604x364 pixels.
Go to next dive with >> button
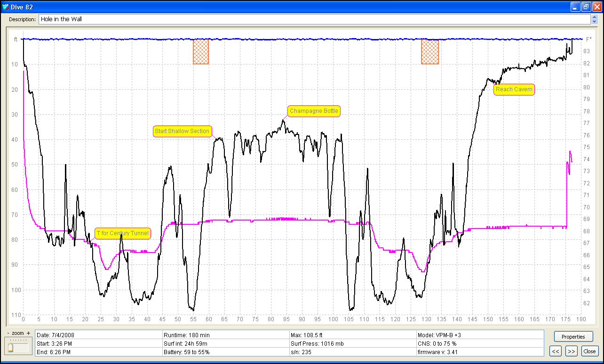[x=571, y=351]
